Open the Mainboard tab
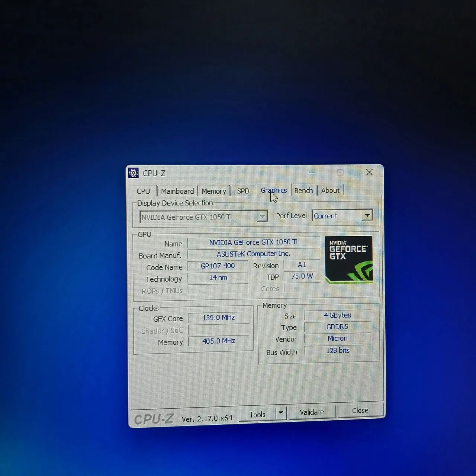Screen dimensions: 476x476 click(177, 191)
